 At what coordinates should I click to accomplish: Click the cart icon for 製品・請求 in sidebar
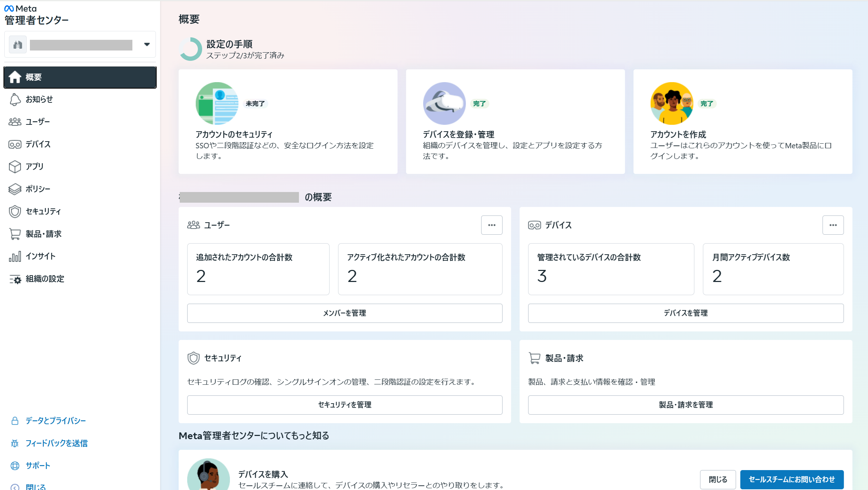[x=15, y=234]
